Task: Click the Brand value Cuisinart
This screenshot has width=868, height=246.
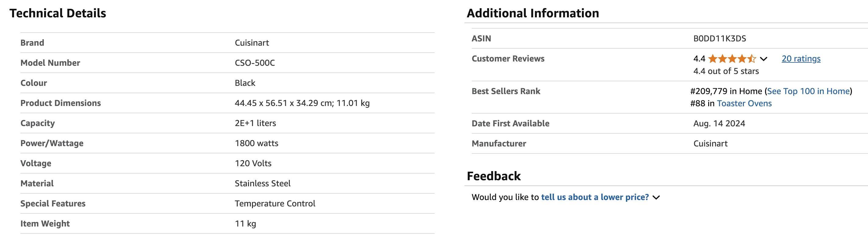Action: tap(252, 43)
